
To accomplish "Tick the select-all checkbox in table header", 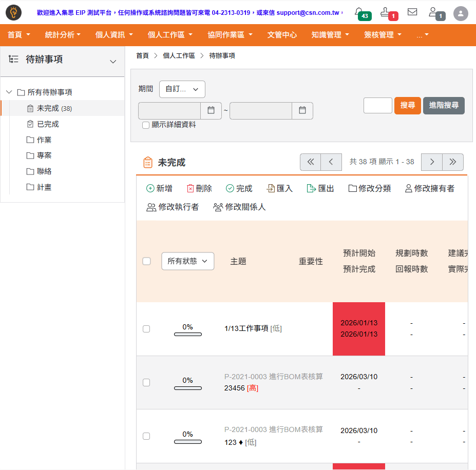I will [146, 261].
